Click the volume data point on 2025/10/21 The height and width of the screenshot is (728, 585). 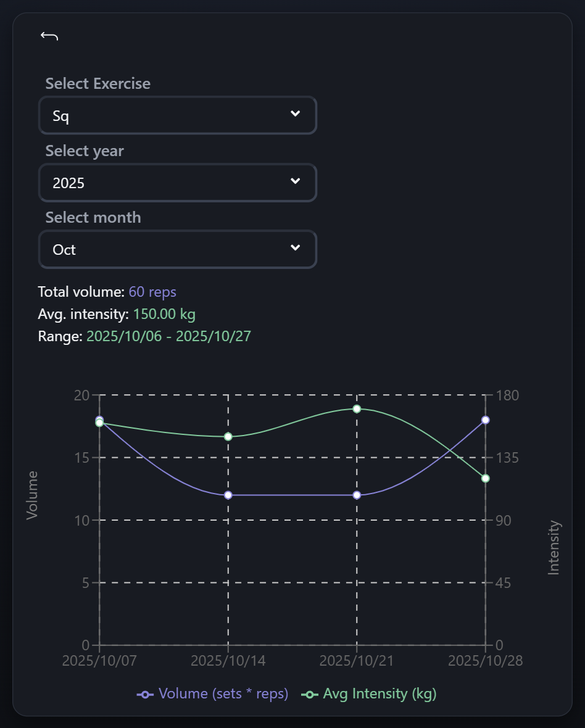[x=357, y=495]
